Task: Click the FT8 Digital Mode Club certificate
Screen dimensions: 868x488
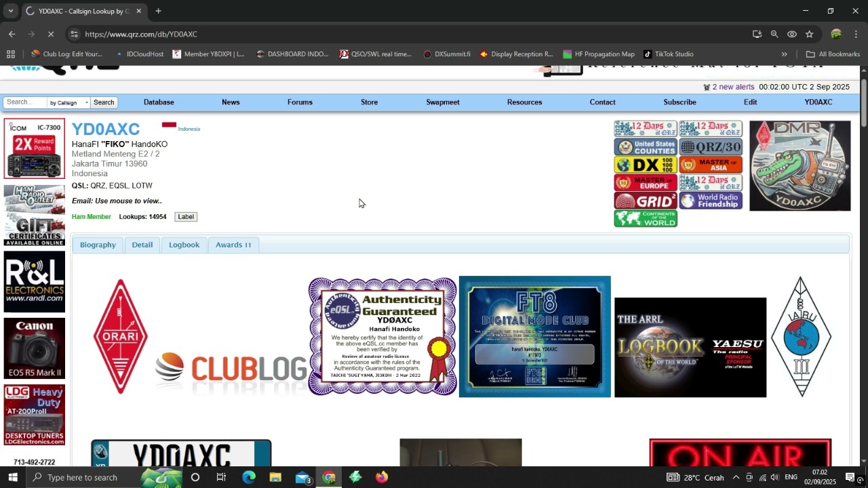Action: point(535,336)
